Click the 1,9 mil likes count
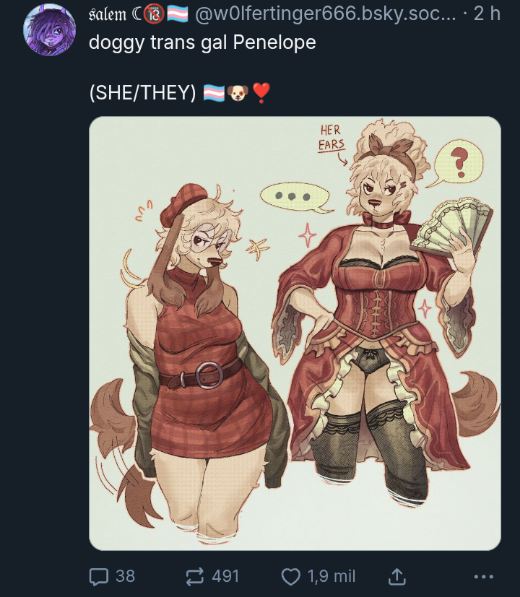 332,576
